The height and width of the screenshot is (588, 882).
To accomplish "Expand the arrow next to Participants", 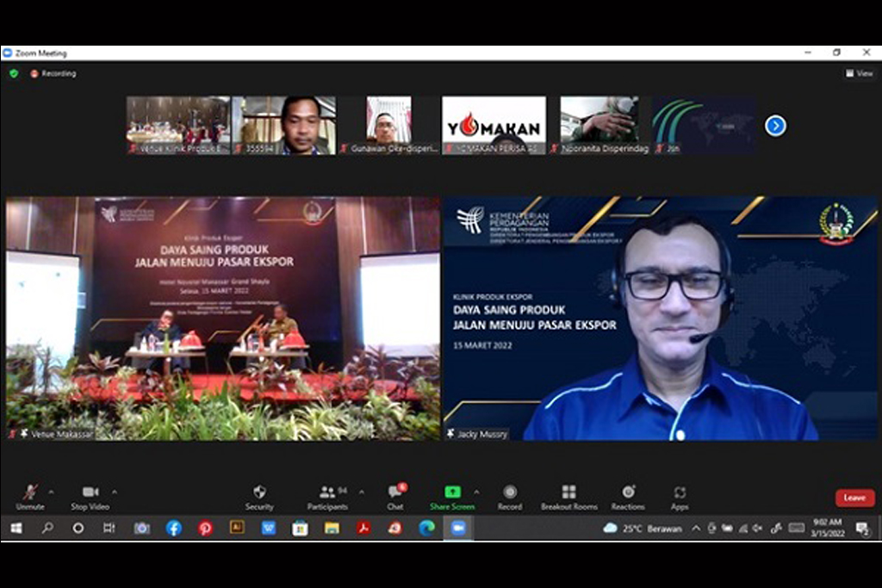I will (x=361, y=492).
